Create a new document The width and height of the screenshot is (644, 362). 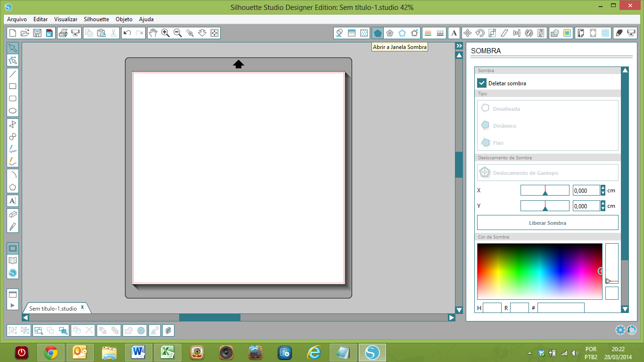coord(13,33)
